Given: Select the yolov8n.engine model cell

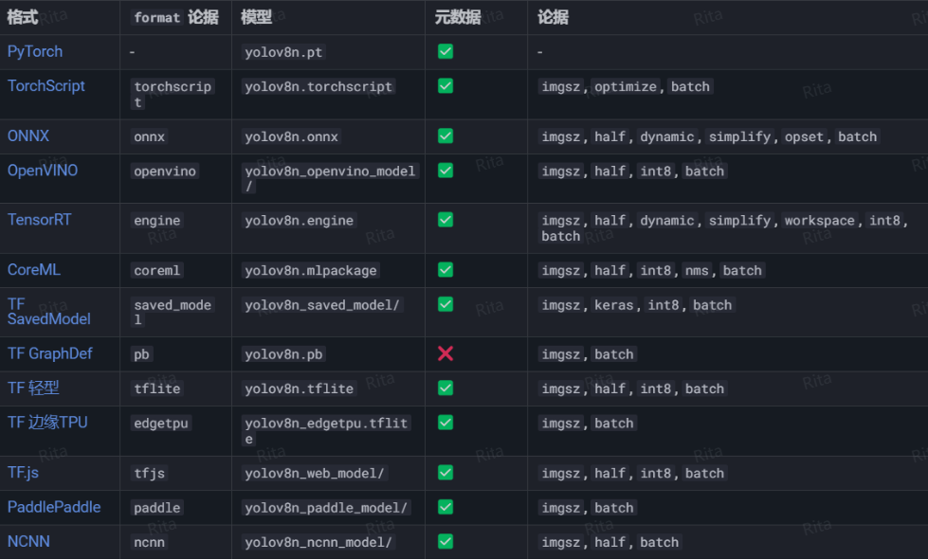Looking at the screenshot, I should pyautogui.click(x=299, y=220).
